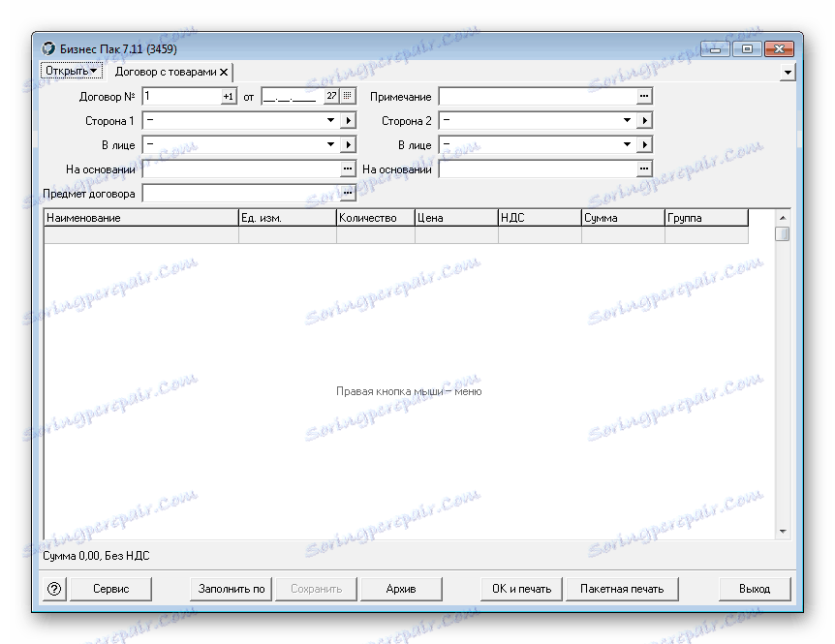
Task: Click the НДС column header
Action: point(540,218)
